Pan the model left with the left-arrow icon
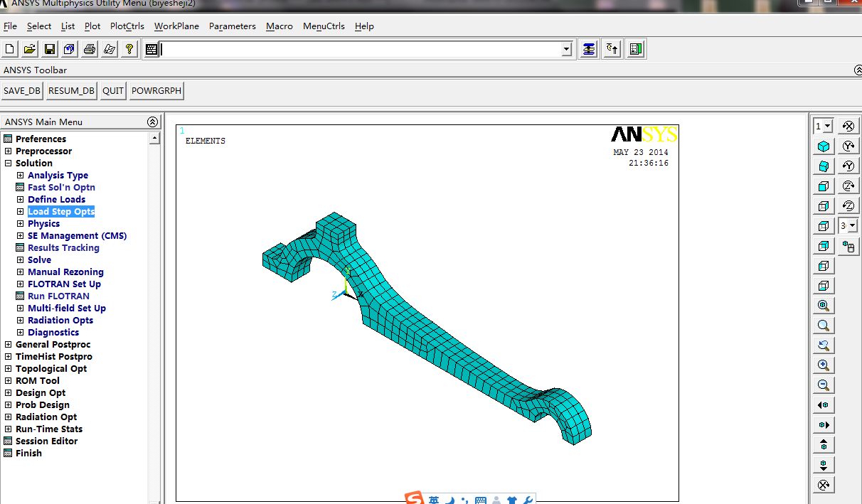 click(x=824, y=405)
